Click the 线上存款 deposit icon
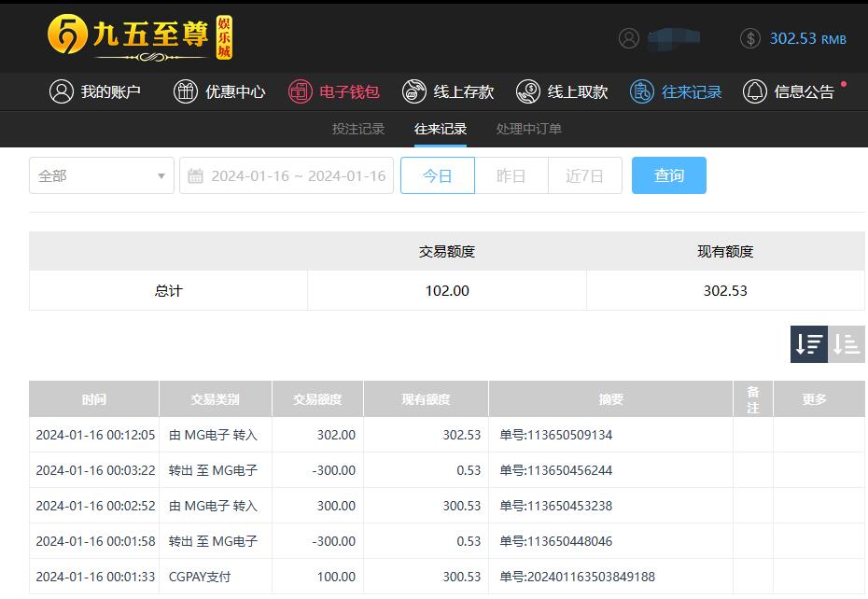Viewport: 868px width, 599px height. [x=414, y=91]
